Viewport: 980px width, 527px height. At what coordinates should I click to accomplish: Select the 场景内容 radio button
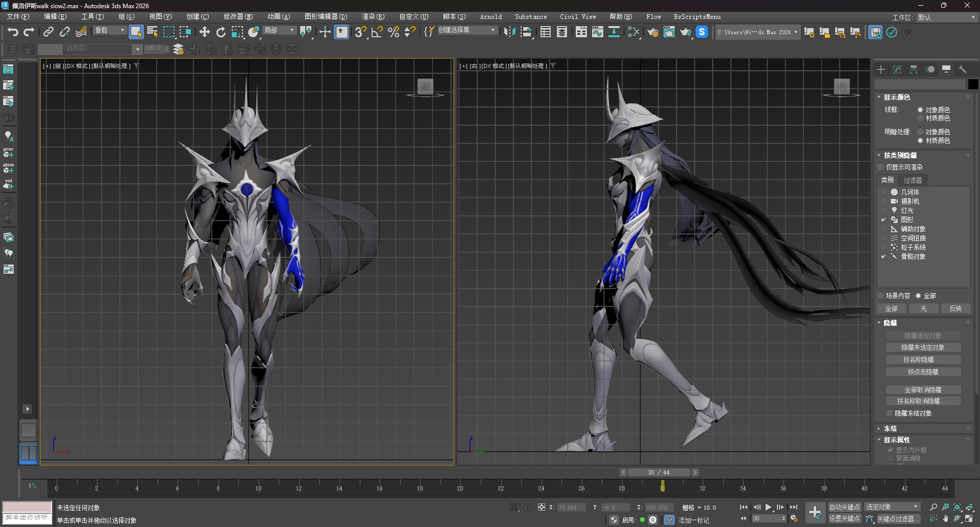pyautogui.click(x=880, y=296)
